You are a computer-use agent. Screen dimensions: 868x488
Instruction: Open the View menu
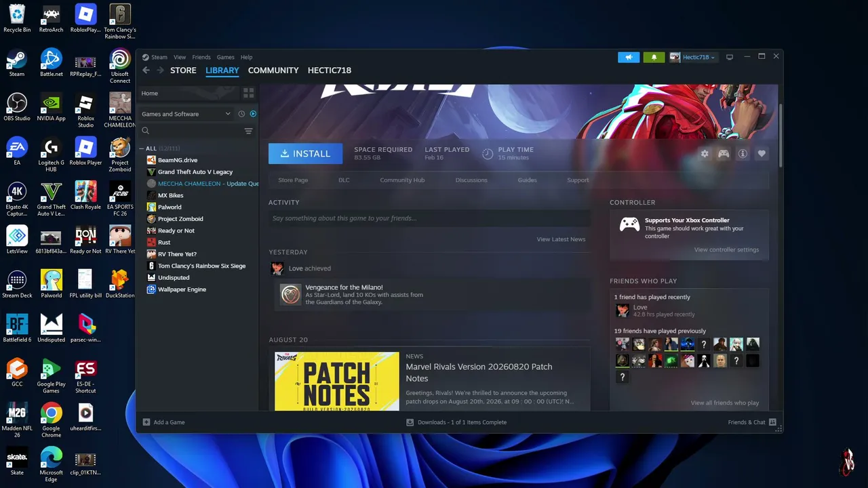180,57
